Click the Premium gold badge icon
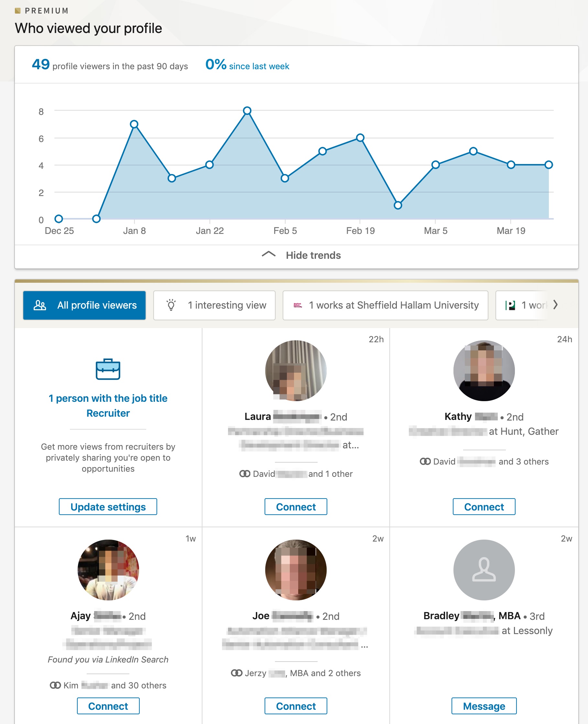Viewport: 588px width, 724px height. (18, 10)
